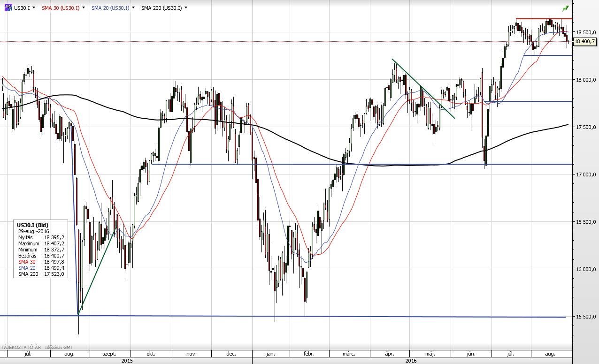
Task: Click the Bezárás value 18 400,7 in info box
Action: point(54,256)
